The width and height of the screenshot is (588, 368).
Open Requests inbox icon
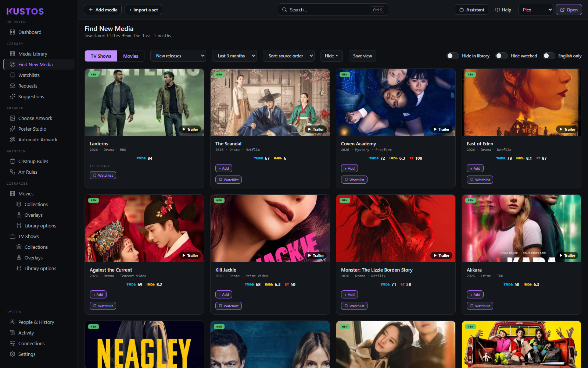[x=12, y=86]
